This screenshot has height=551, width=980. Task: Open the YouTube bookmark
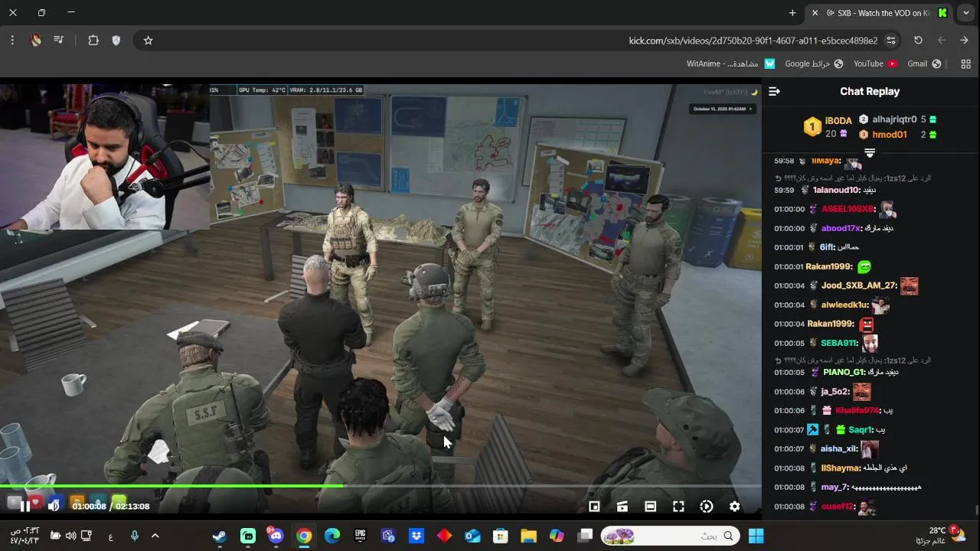875,64
